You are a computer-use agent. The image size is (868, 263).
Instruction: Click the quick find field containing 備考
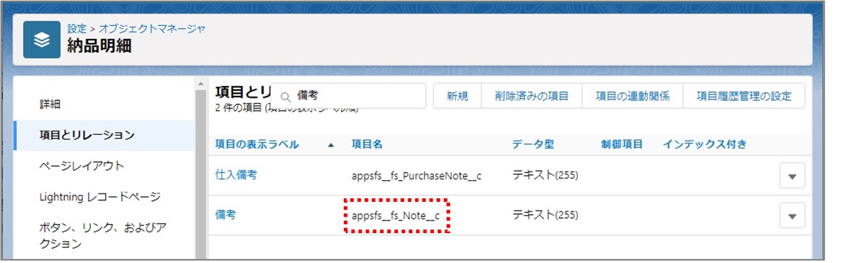click(355, 96)
